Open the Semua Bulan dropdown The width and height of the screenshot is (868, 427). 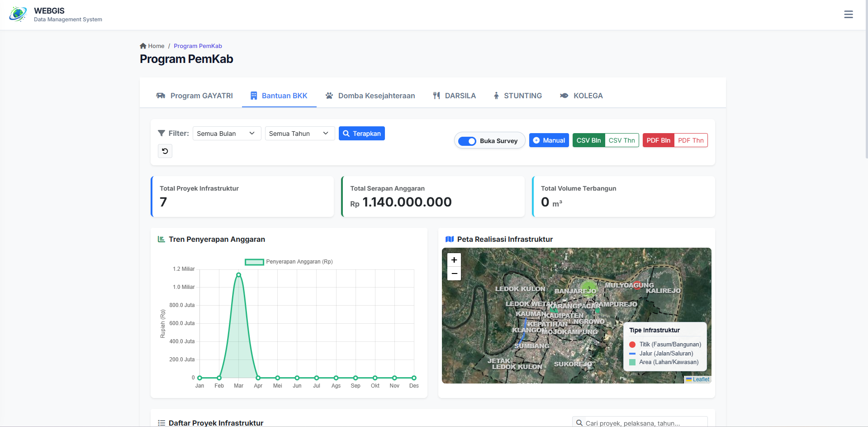coord(226,133)
